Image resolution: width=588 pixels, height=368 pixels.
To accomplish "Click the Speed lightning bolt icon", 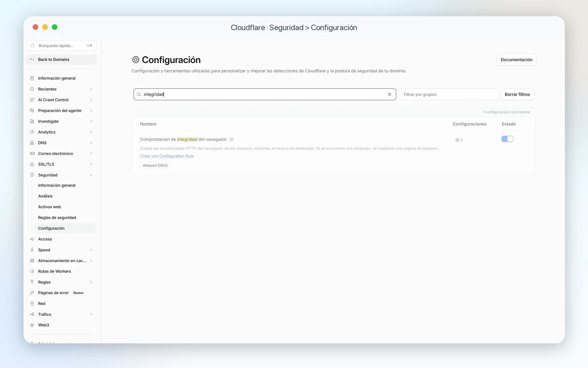I will [32, 250].
